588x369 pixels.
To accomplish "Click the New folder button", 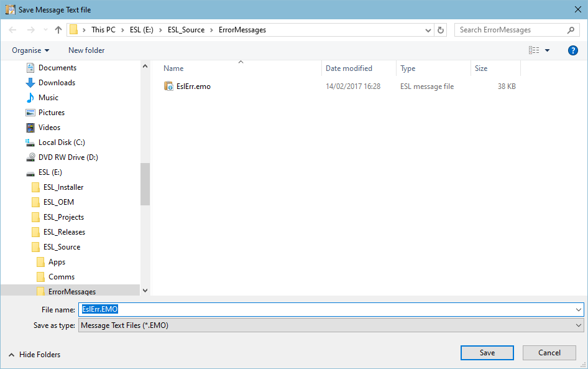I will (86, 50).
